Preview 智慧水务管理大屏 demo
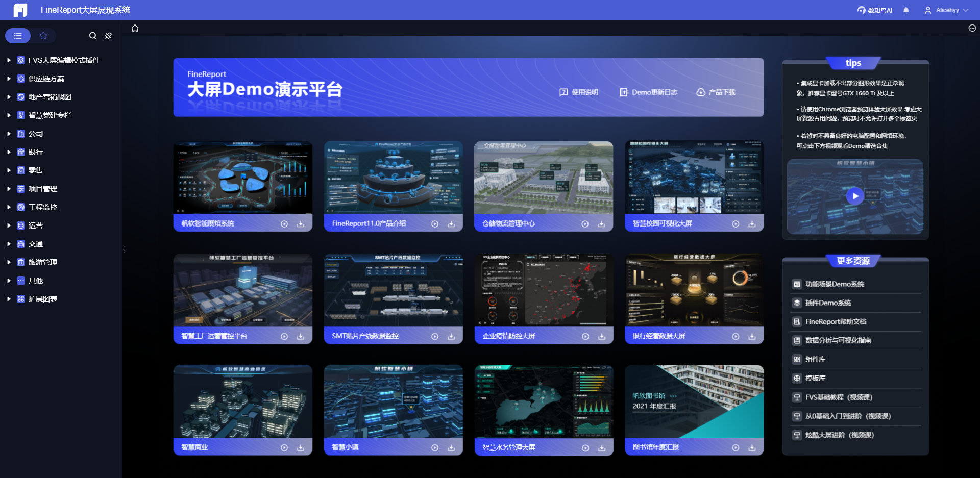The width and height of the screenshot is (980, 478). tap(585, 448)
